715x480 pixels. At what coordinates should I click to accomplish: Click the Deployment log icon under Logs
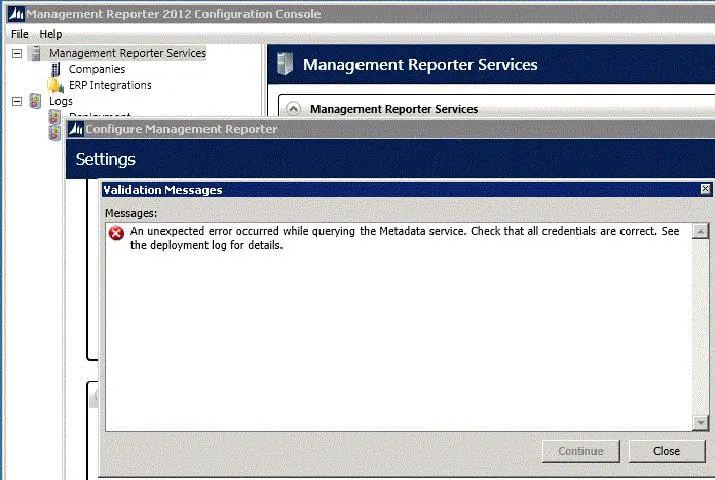[55, 116]
